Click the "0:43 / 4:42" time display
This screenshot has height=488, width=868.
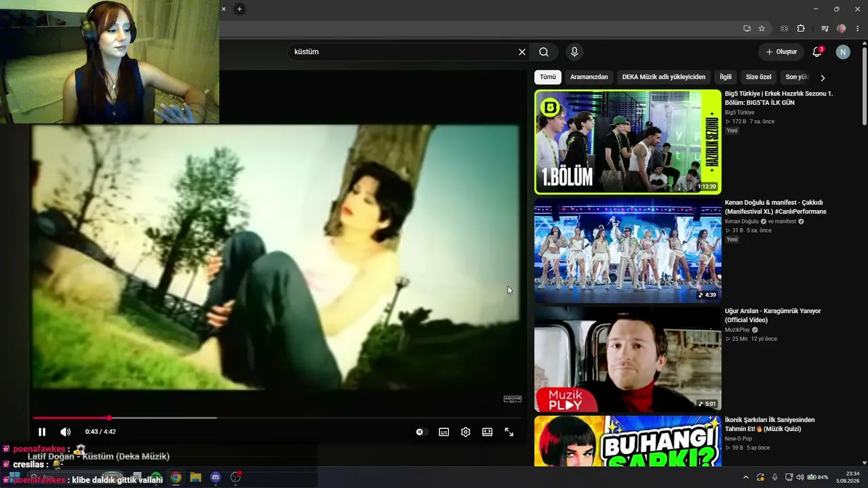100,432
